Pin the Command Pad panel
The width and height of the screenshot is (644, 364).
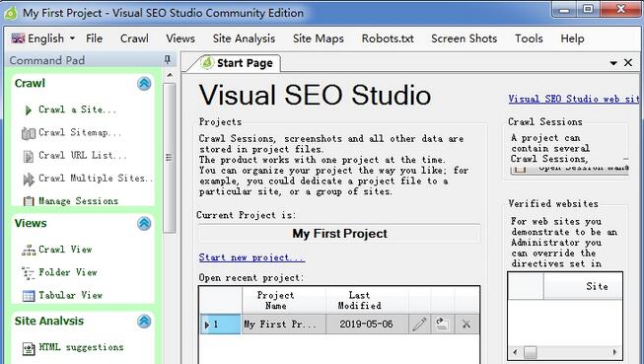tap(167, 60)
